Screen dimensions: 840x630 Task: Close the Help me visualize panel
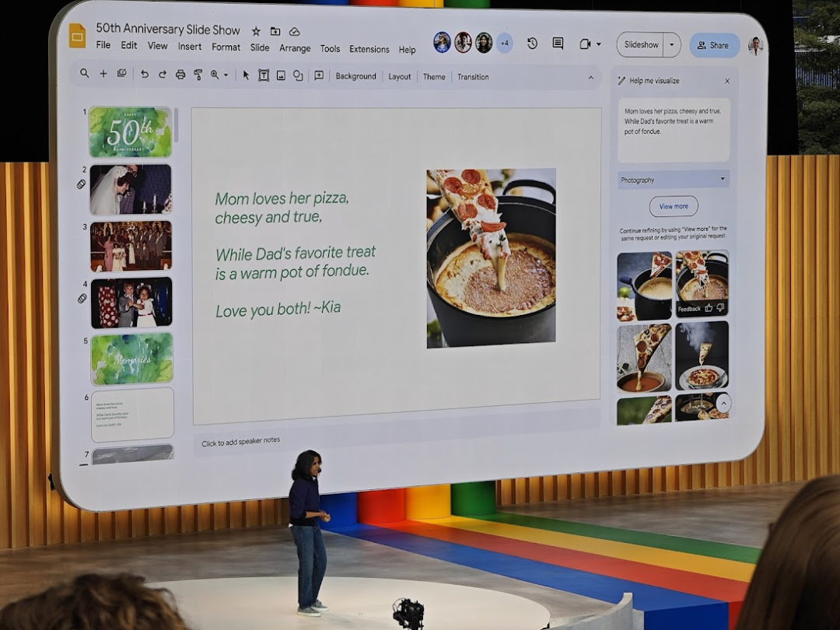click(x=727, y=81)
